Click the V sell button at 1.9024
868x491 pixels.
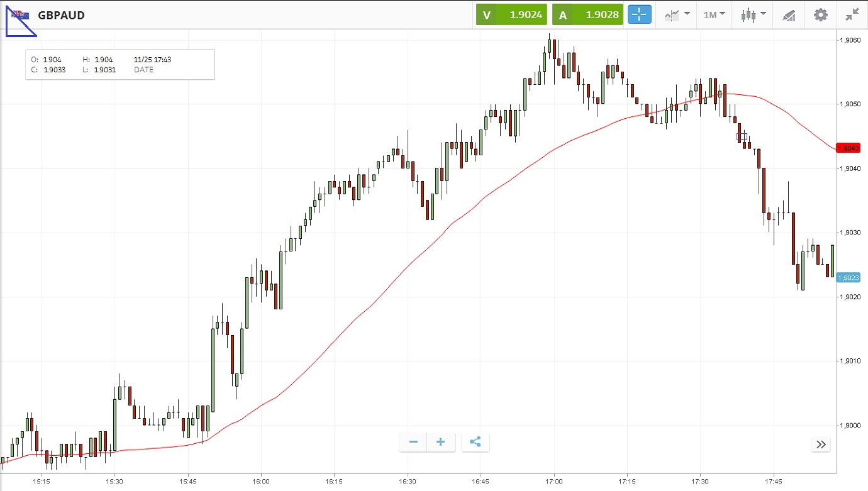pyautogui.click(x=511, y=14)
